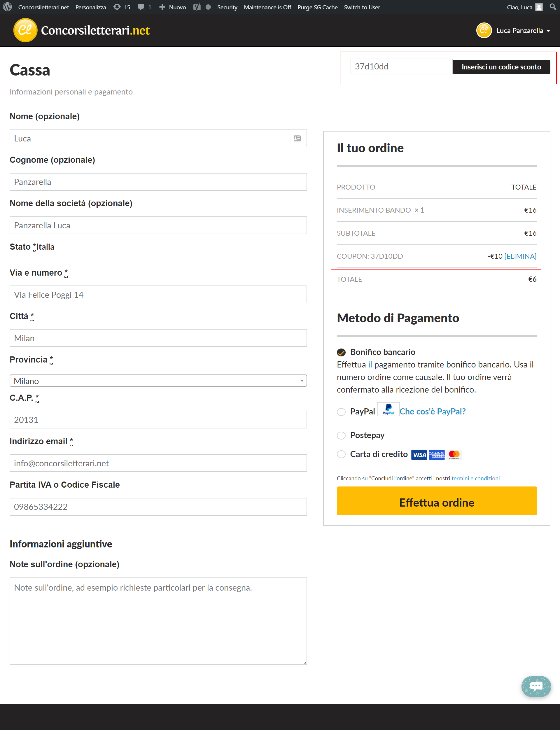This screenshot has height=730, width=560.
Task: Open the admin bar search magnifier
Action: (x=553, y=7)
